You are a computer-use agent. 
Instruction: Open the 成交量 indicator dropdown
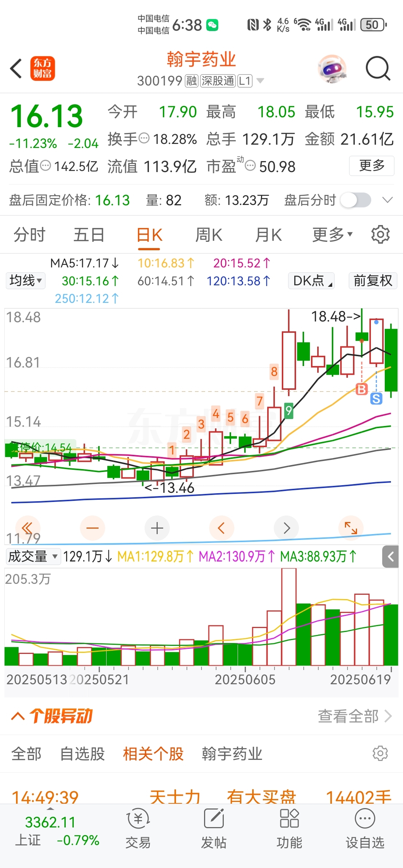tap(33, 556)
